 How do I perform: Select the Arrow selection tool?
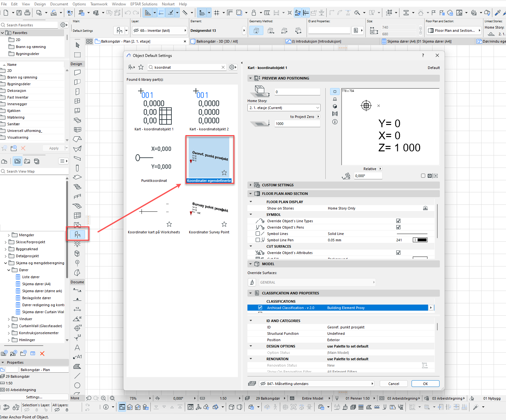(x=77, y=45)
